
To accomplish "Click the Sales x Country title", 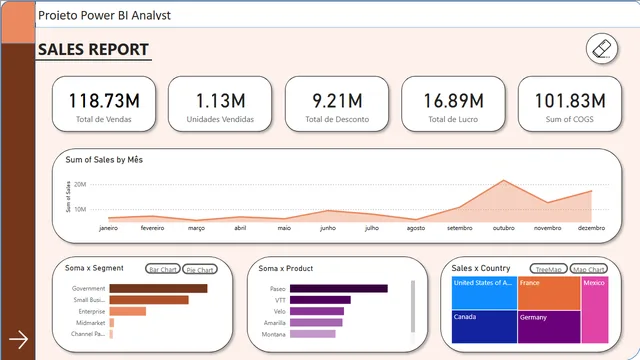I will point(481,268).
